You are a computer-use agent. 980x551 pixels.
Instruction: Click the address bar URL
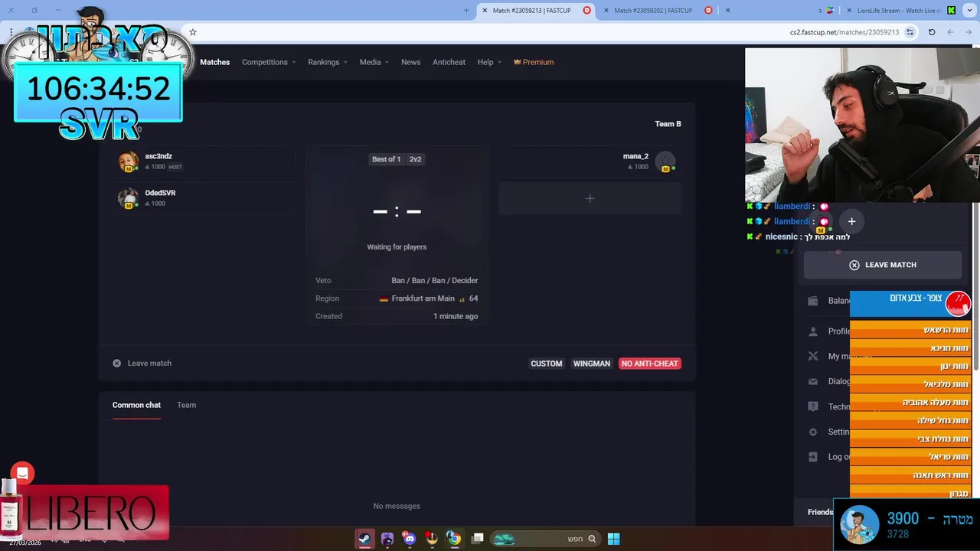pyautogui.click(x=844, y=32)
